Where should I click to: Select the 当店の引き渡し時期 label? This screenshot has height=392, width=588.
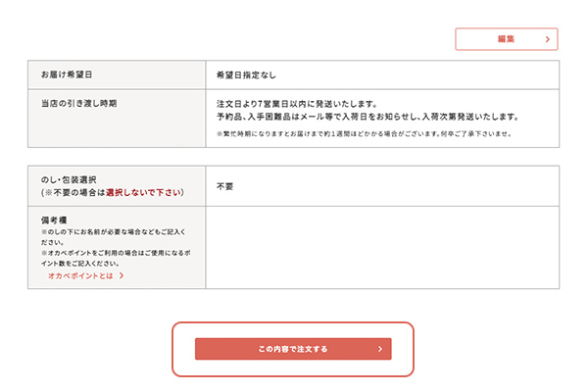pos(78,103)
